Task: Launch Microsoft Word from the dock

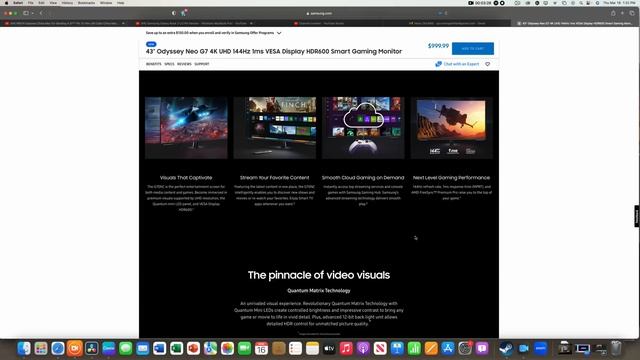Action: coord(160,348)
